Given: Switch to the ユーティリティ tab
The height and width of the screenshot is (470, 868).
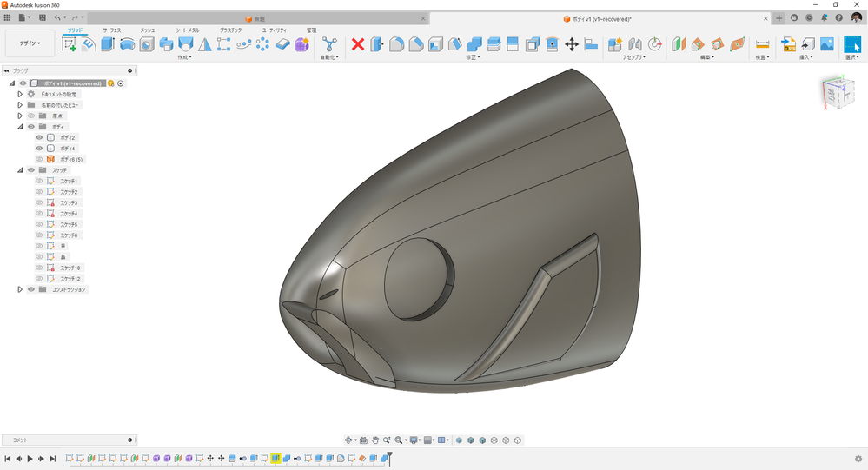Looking at the screenshot, I should pos(274,30).
